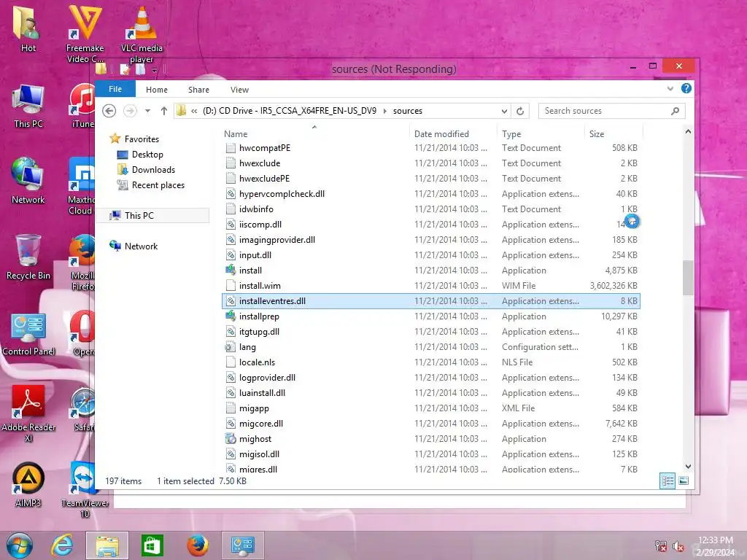Click the search magnifier icon
747x560 pixels.
[x=675, y=111]
